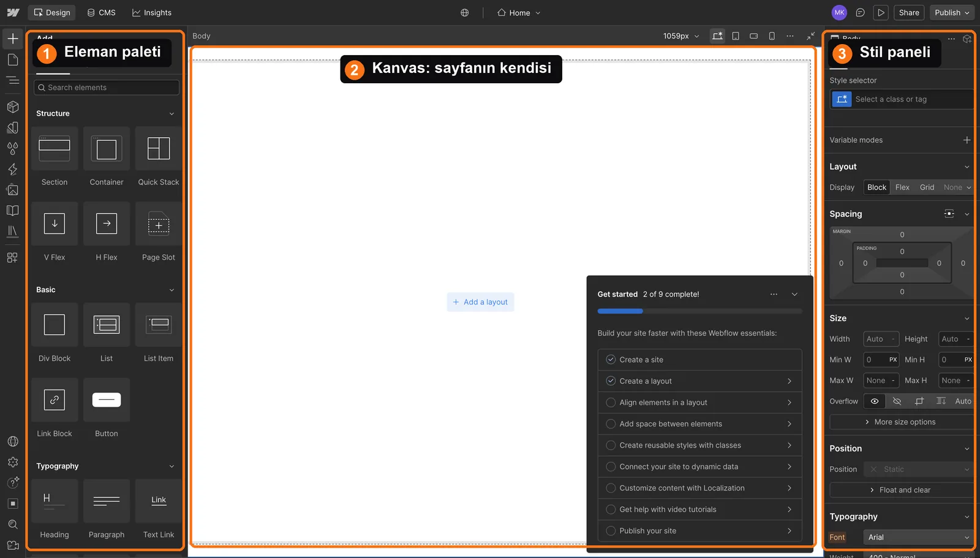Open the Publish dropdown

tap(952, 12)
